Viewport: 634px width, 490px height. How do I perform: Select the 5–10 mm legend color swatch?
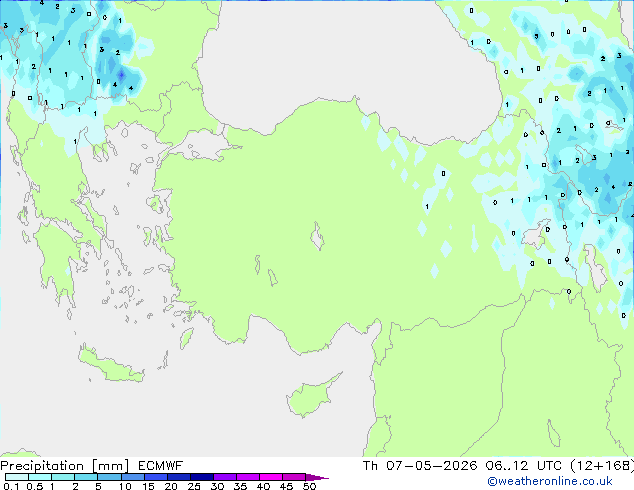pos(109,477)
